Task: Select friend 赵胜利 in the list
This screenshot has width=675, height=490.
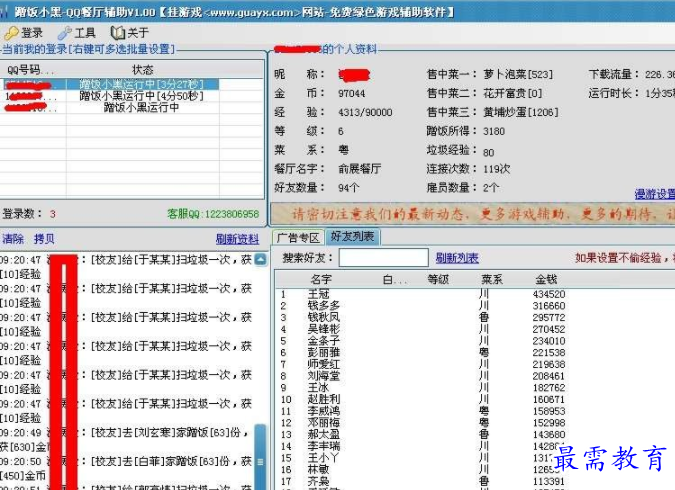Action: point(324,399)
